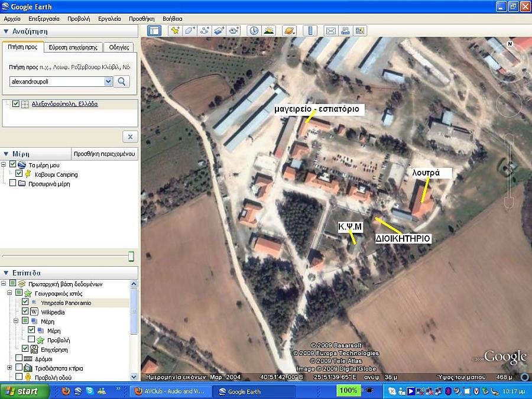Open the search history dropdown arrow
This screenshot has height=399, width=532.
[x=108, y=82]
